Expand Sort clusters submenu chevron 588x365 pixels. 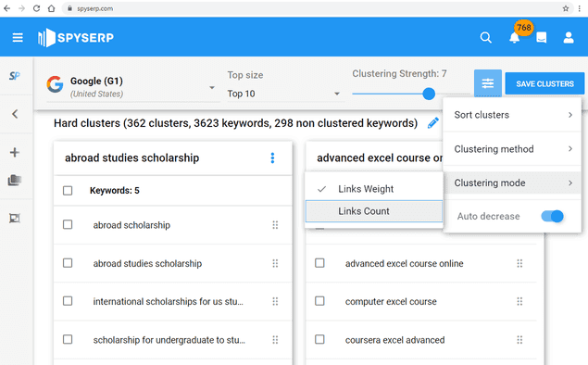tap(570, 115)
